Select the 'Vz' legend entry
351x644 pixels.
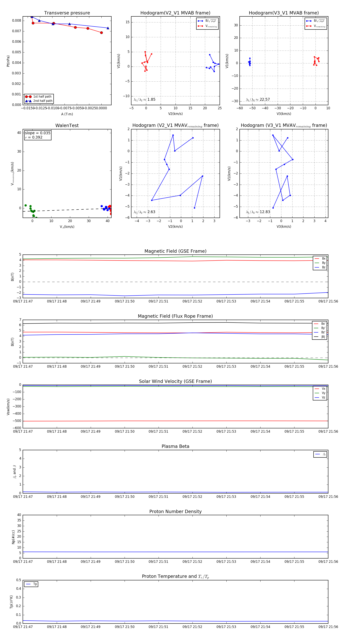(x=320, y=397)
